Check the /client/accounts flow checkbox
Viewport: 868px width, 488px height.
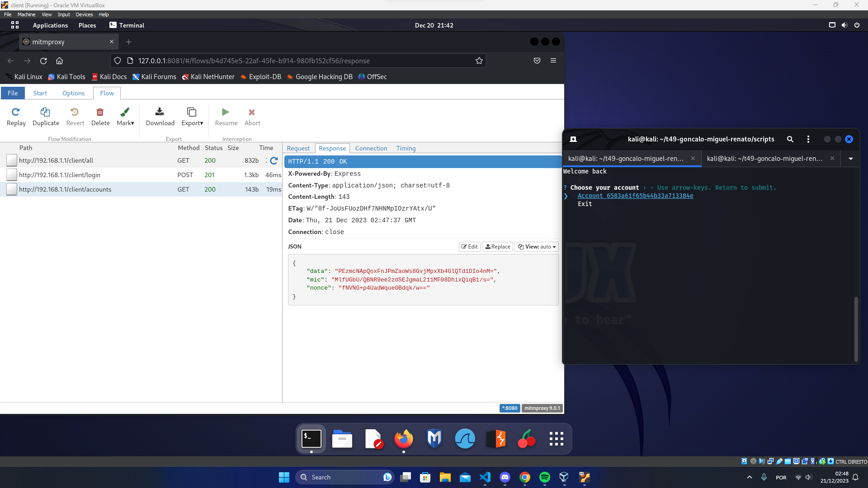click(12, 189)
